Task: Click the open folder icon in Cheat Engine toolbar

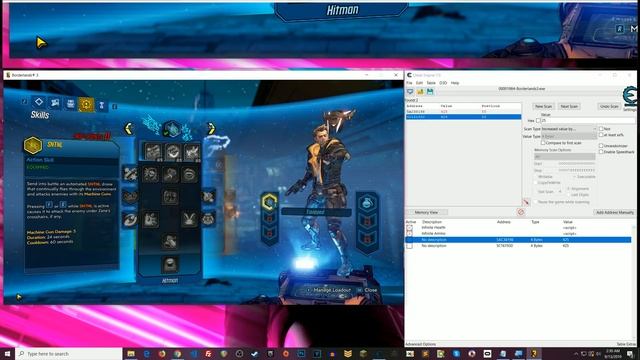Action: point(420,92)
